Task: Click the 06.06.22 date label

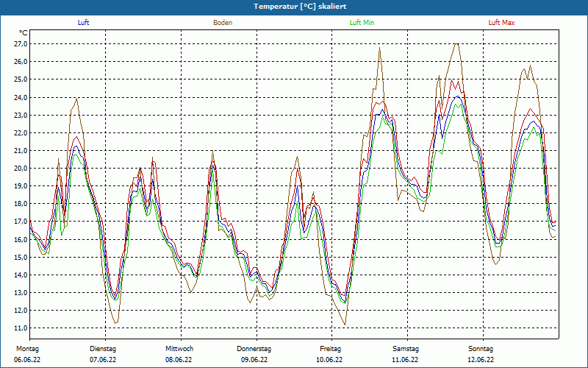Action: pyautogui.click(x=26, y=360)
